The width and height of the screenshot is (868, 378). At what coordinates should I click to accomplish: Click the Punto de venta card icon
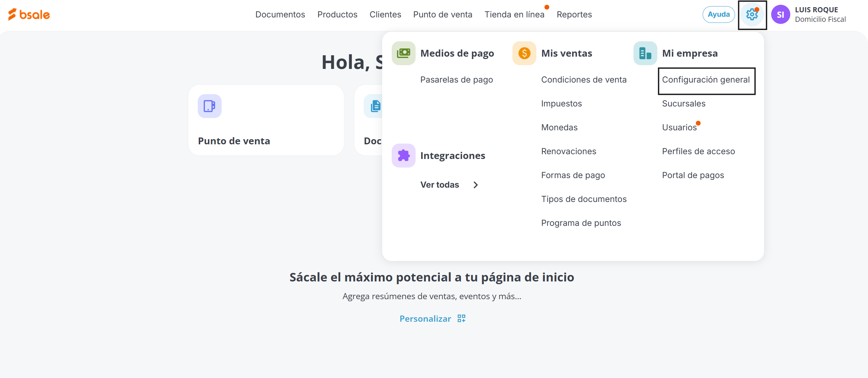(x=209, y=106)
